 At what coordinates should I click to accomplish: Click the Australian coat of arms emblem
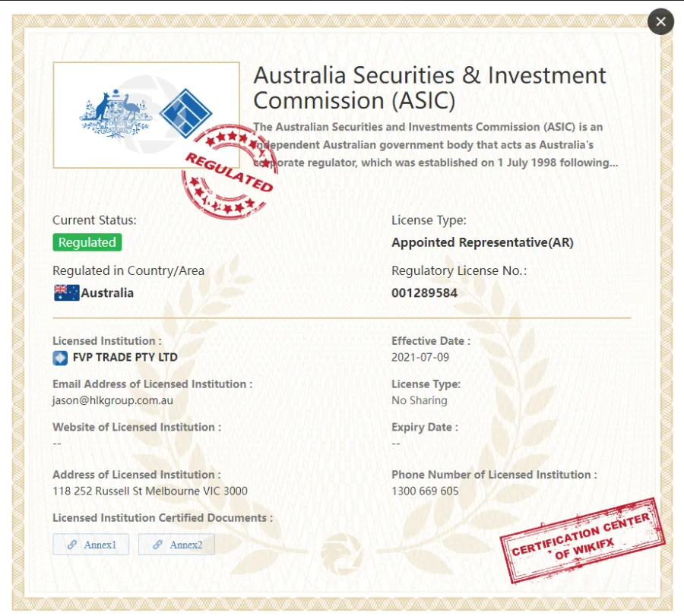(x=115, y=114)
